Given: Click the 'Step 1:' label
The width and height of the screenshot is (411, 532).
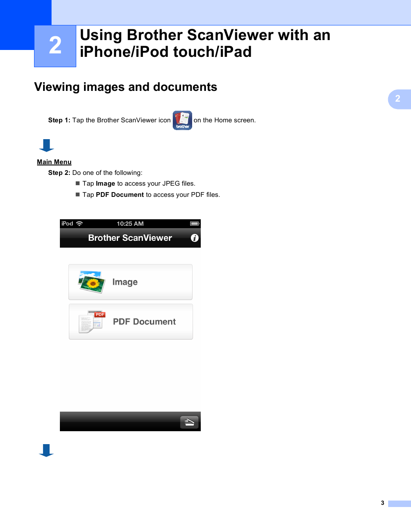Looking at the screenshot, I should click(x=59, y=120).
